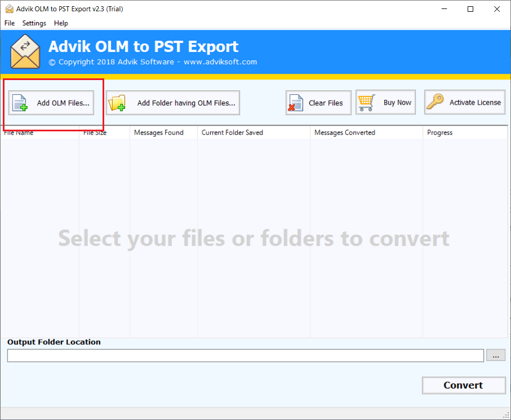Click the Messages Converted column header
511x420 pixels.
click(366, 132)
